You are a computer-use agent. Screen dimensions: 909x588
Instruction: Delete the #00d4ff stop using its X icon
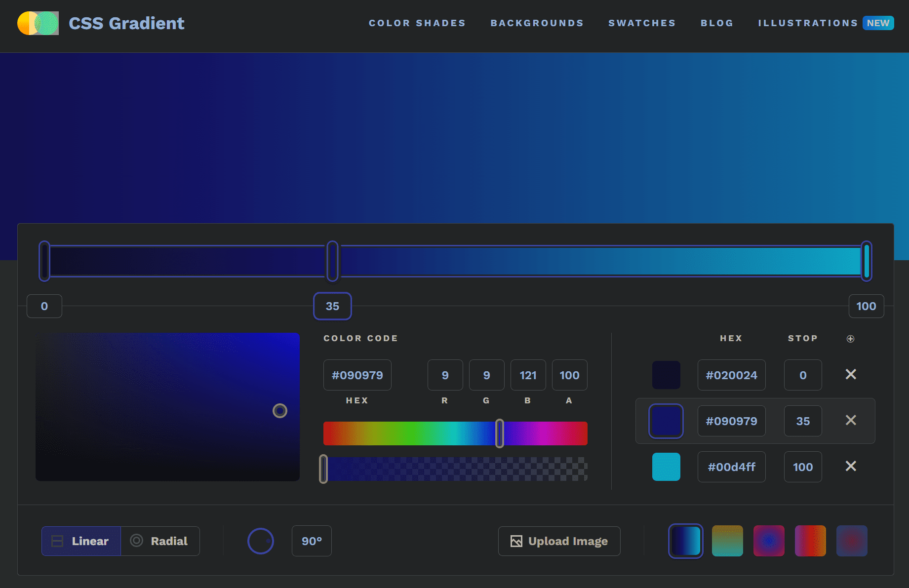click(851, 467)
